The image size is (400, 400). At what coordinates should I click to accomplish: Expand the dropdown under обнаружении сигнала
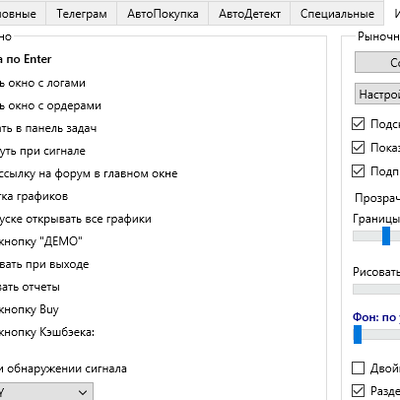(46, 392)
